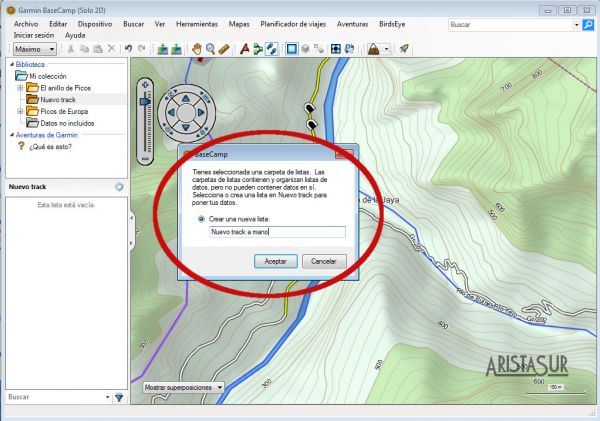Open the Mostrar superposiciones dropdown
600x421 pixels.
pyautogui.click(x=184, y=387)
